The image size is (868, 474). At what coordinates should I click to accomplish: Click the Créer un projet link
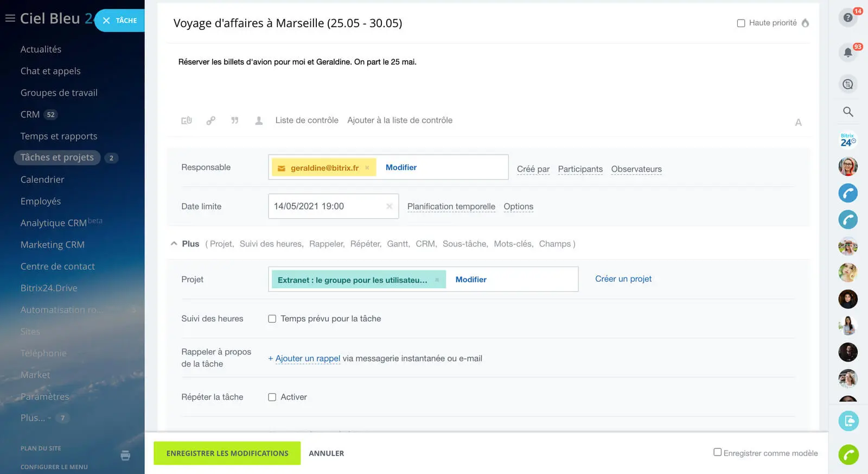coord(623,279)
